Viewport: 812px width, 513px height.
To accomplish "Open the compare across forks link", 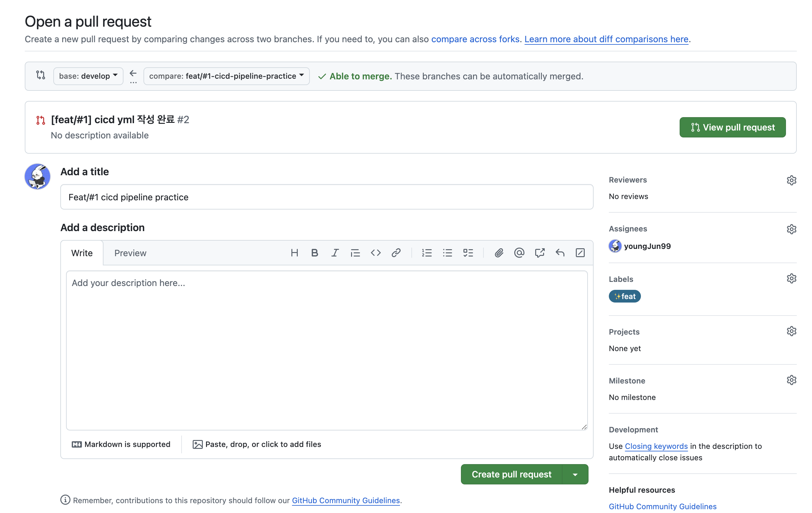I will click(x=475, y=39).
